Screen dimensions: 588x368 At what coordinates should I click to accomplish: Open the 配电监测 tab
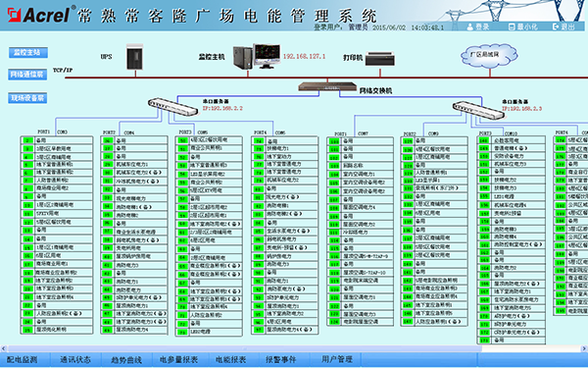[23, 360]
